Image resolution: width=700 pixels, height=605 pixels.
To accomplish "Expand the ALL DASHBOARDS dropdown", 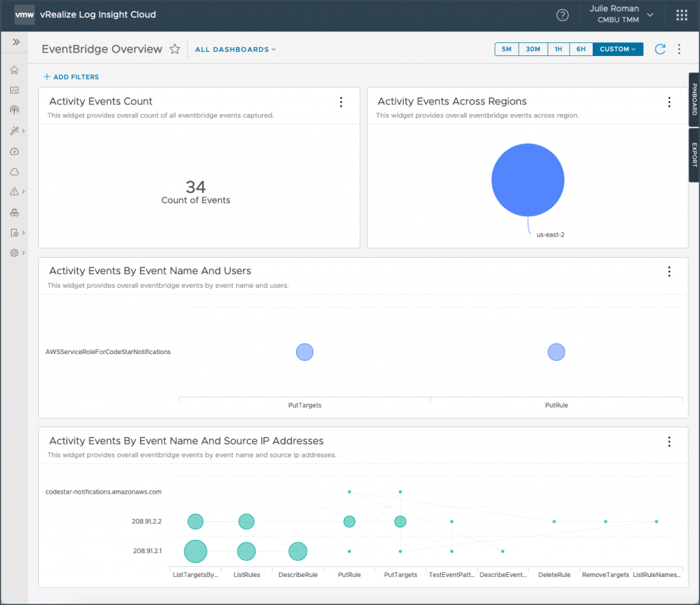I will point(235,49).
